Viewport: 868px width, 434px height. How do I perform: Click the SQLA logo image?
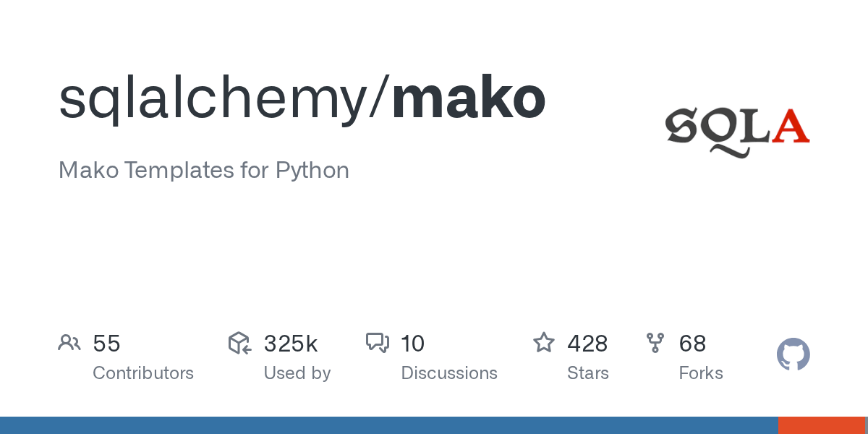737,130
